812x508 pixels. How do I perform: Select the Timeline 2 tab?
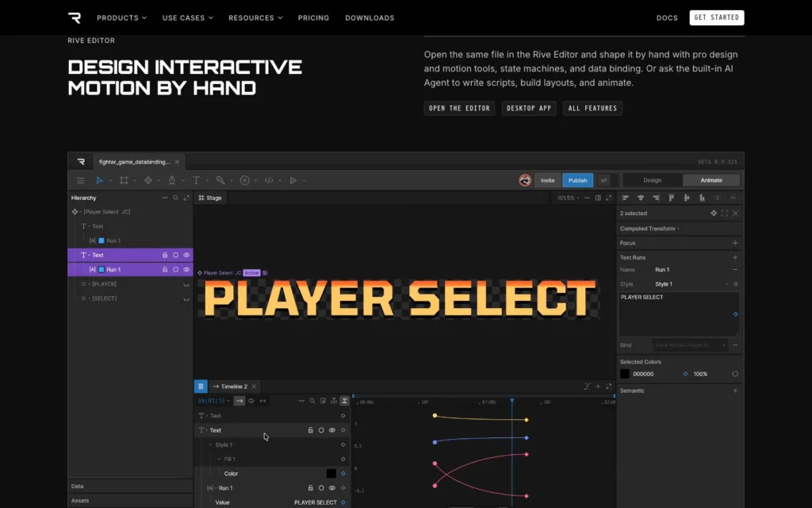[x=234, y=387]
